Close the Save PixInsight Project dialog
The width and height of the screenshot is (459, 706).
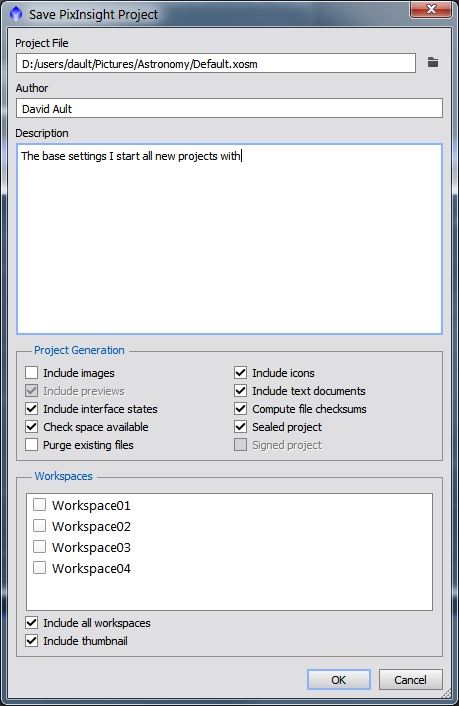tap(431, 9)
